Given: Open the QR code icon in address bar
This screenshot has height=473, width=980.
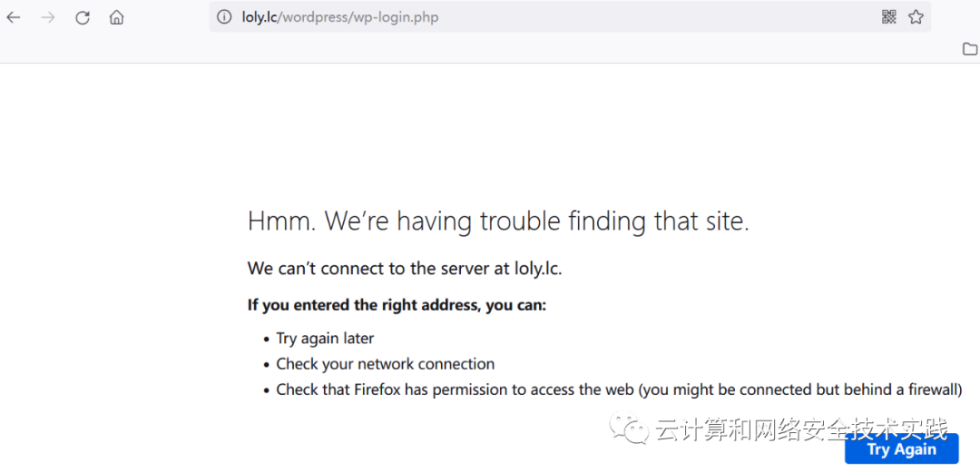Looking at the screenshot, I should (888, 17).
